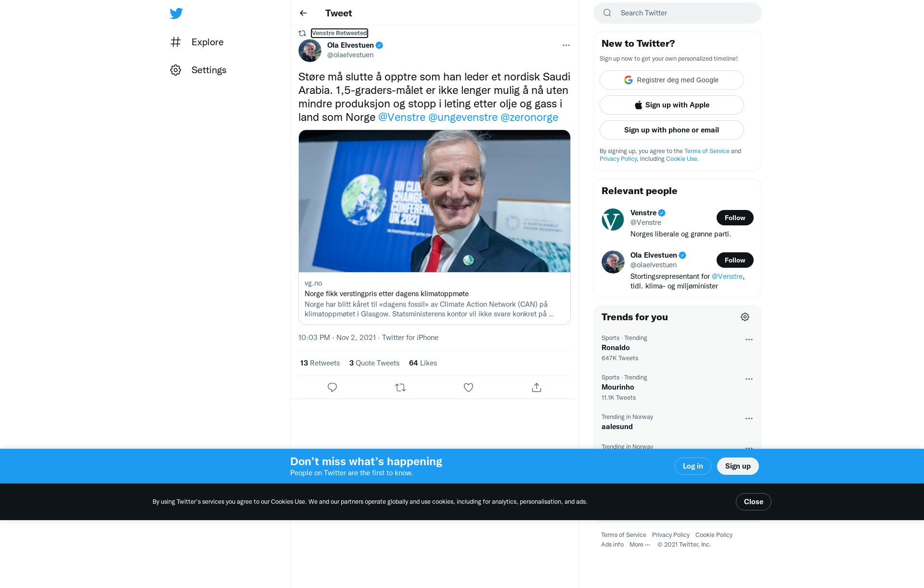Image resolution: width=924 pixels, height=588 pixels.
Task: Open the Explore hashtag item
Action: (197, 42)
